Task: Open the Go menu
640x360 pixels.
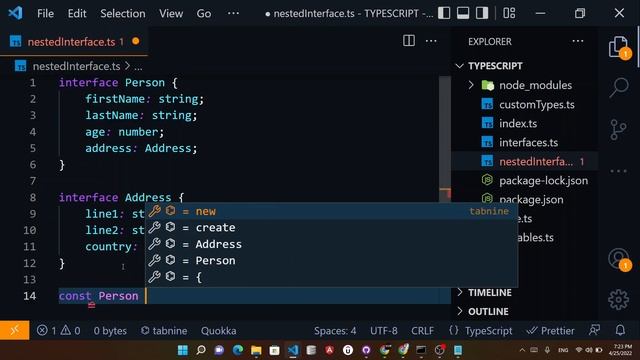Action: tap(204, 13)
